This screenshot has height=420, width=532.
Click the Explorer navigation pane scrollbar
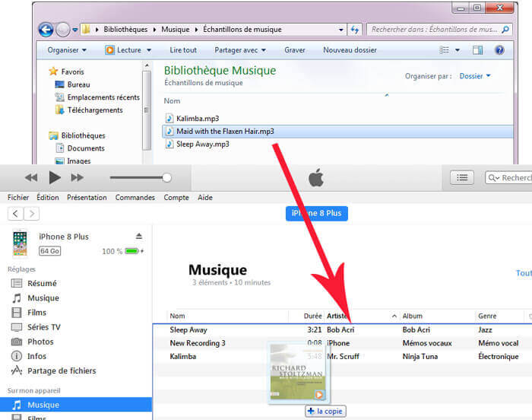pos(147,110)
